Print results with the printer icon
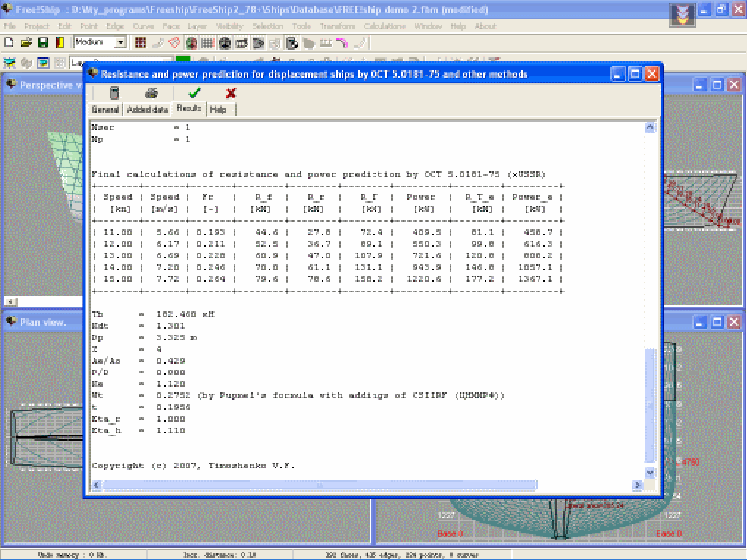The height and width of the screenshot is (560, 747). point(152,93)
